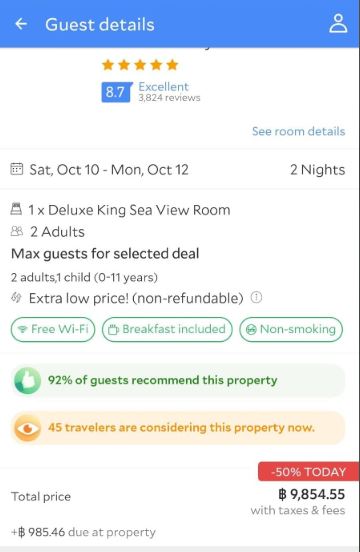Click the thumbs-up recommendation icon
The height and width of the screenshot is (552, 360).
[27, 381]
